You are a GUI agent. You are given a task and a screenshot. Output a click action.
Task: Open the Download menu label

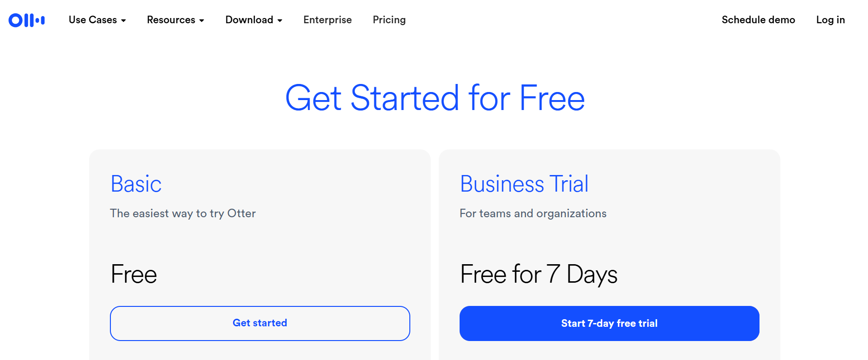pos(249,20)
